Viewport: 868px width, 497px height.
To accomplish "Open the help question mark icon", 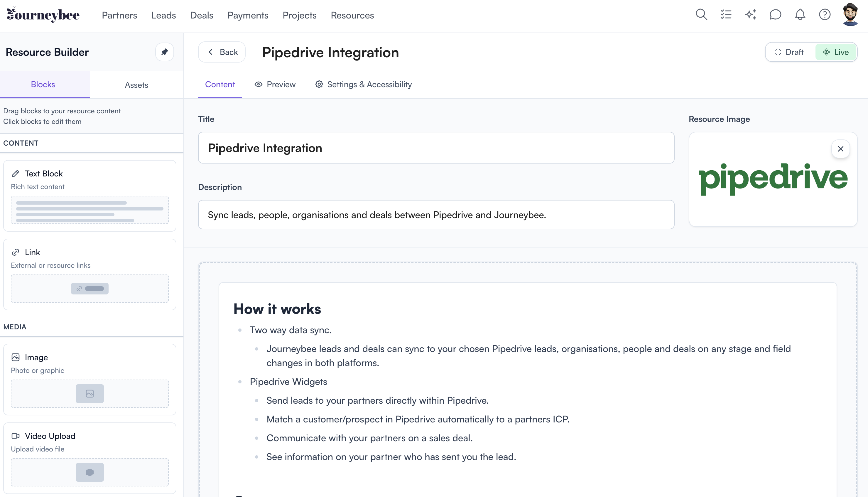I will pyautogui.click(x=825, y=15).
